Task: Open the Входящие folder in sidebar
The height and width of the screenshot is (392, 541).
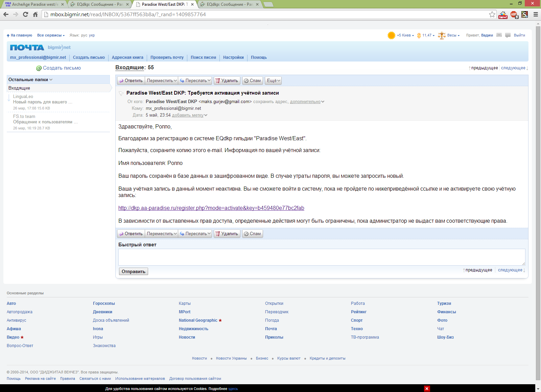Action: pyautogui.click(x=59, y=88)
